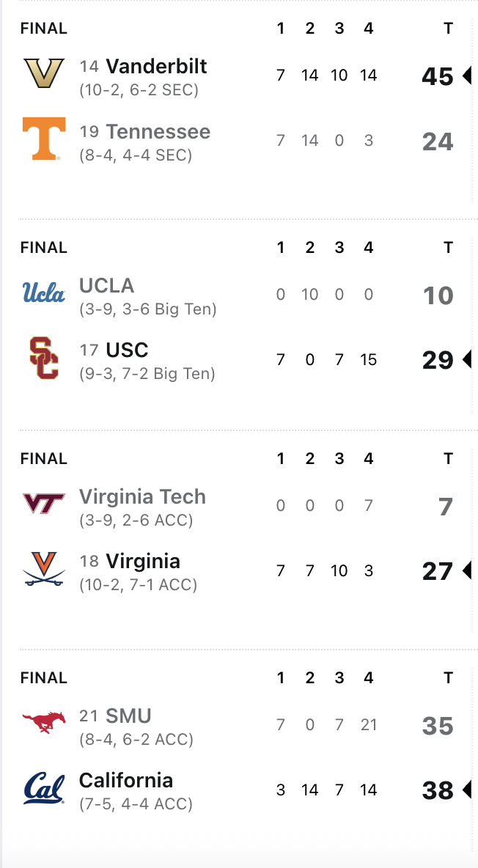Open the Virginia Tech team link
Viewport: 478px width, 868px height.
[x=142, y=497]
